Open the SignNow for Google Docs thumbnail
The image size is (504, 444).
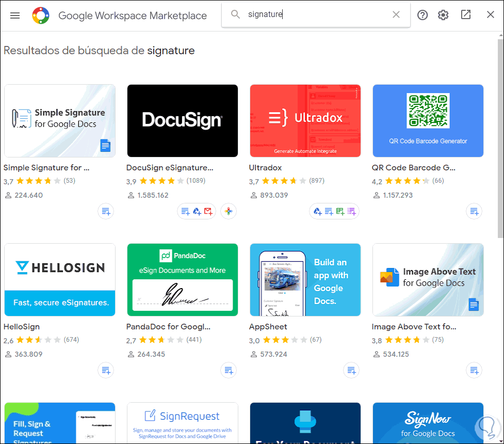pyautogui.click(x=428, y=423)
